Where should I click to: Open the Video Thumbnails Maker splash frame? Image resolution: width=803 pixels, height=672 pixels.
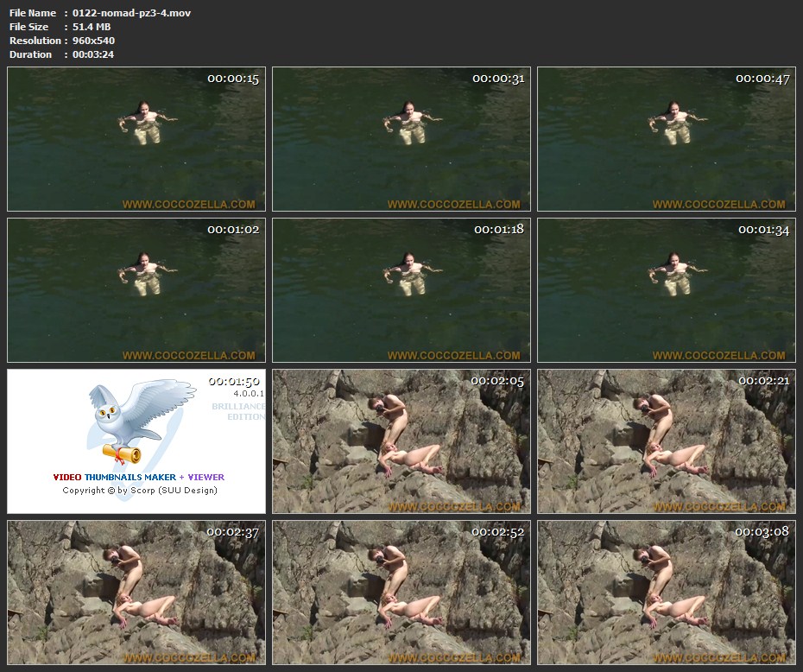pos(136,441)
